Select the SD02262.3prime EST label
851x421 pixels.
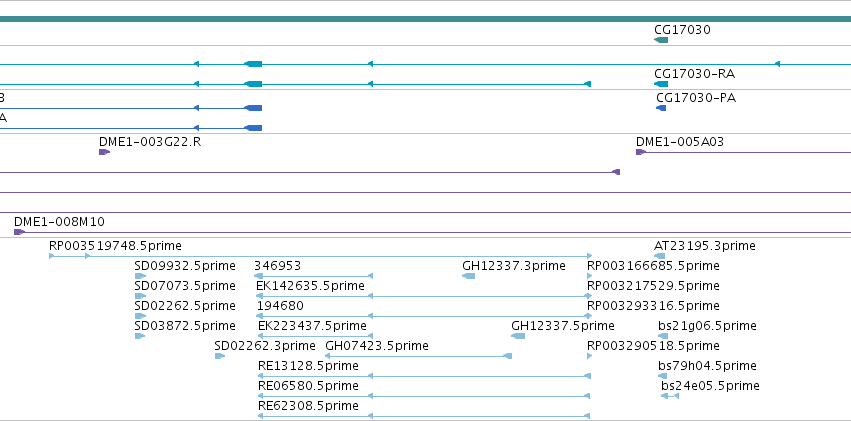pos(265,346)
